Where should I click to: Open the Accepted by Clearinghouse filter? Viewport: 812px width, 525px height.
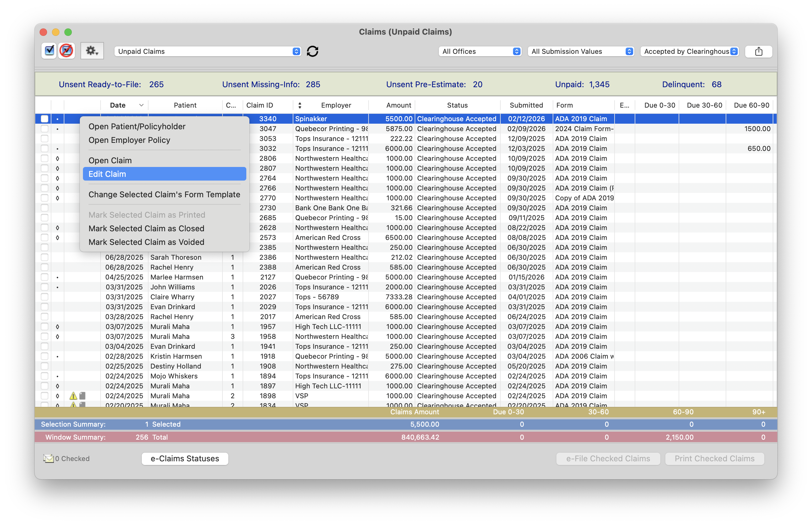tap(690, 51)
